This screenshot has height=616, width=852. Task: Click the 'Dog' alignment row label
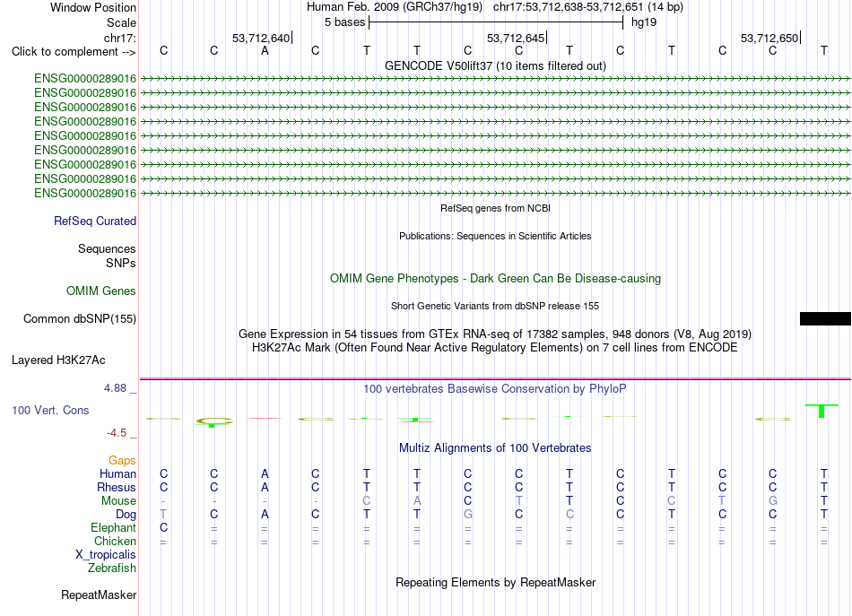tap(126, 514)
